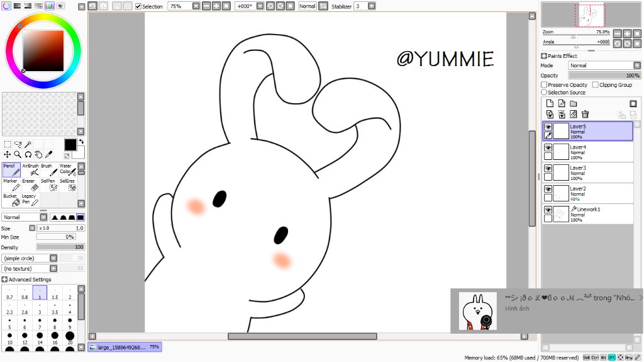Select the Bucket fill tool

[11, 200]
